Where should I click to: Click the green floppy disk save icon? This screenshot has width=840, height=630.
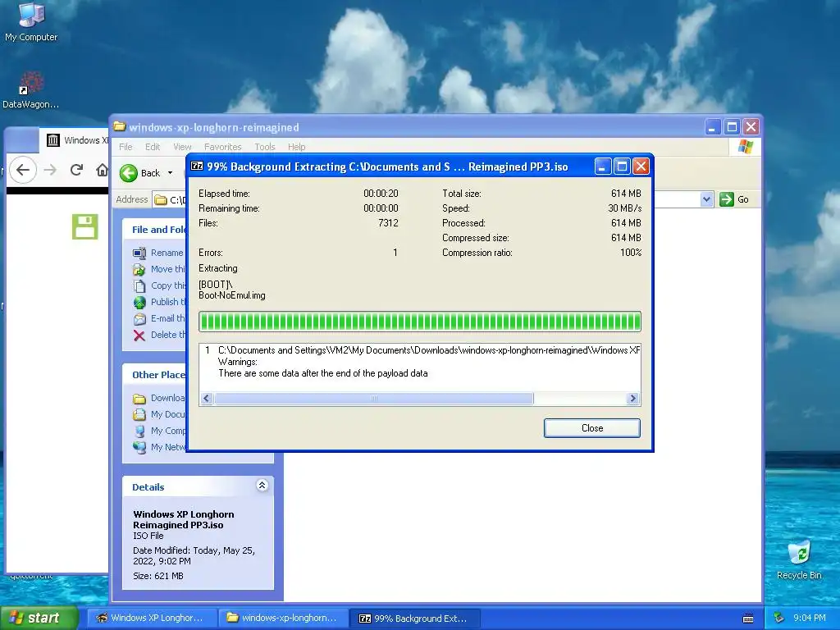[x=85, y=226]
